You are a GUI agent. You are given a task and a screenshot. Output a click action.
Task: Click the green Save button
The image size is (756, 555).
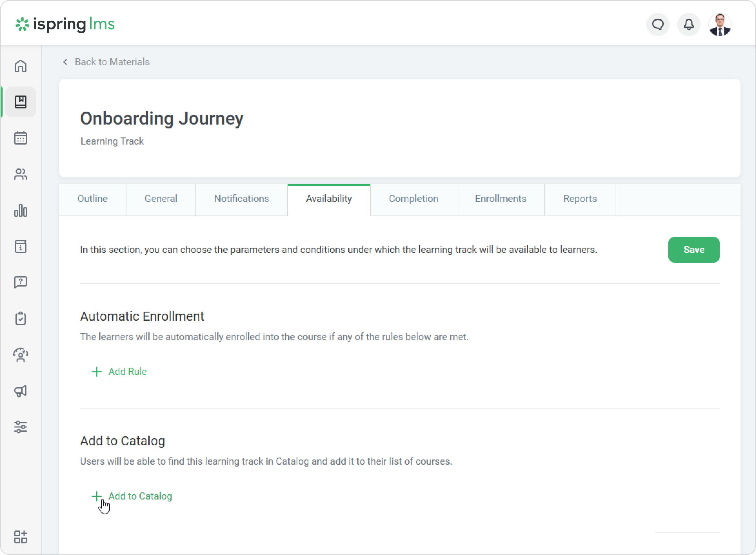pyautogui.click(x=693, y=250)
